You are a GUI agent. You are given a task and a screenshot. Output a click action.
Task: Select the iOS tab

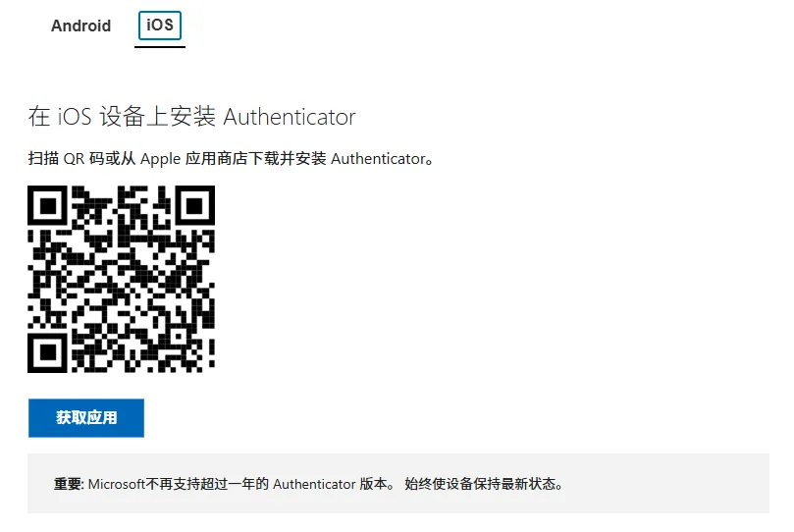click(160, 25)
